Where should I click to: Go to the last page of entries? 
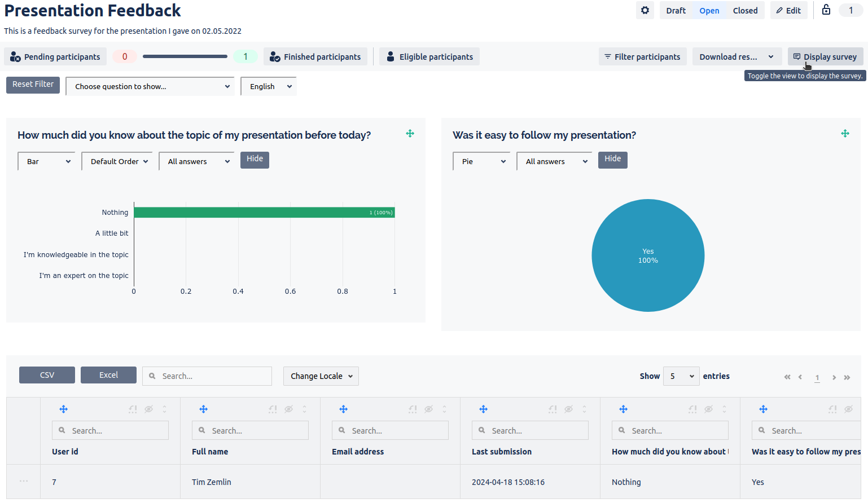click(x=847, y=377)
